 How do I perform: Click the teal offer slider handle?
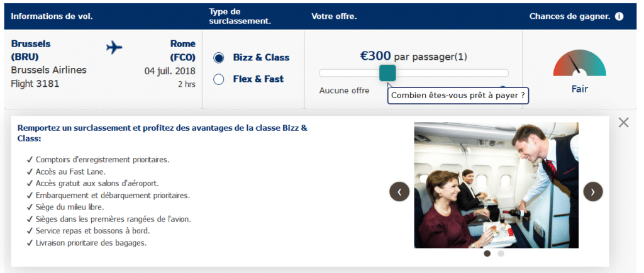coord(387,73)
